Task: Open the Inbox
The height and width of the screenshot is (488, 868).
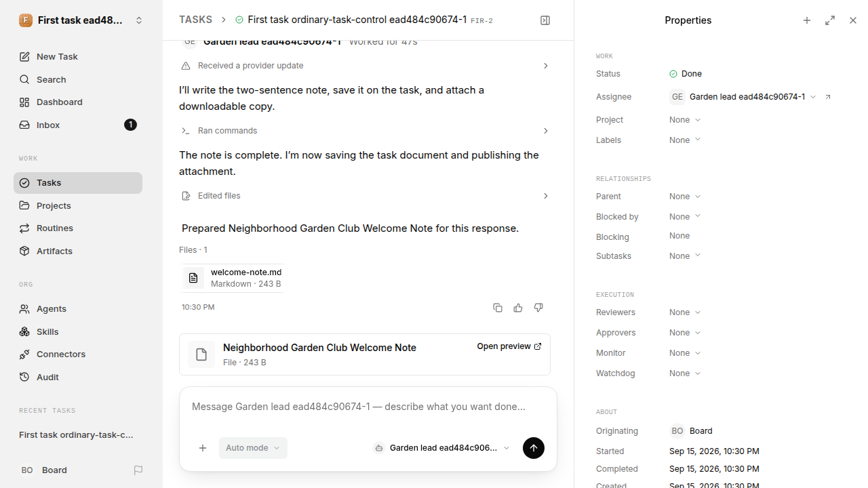Action: (78, 125)
